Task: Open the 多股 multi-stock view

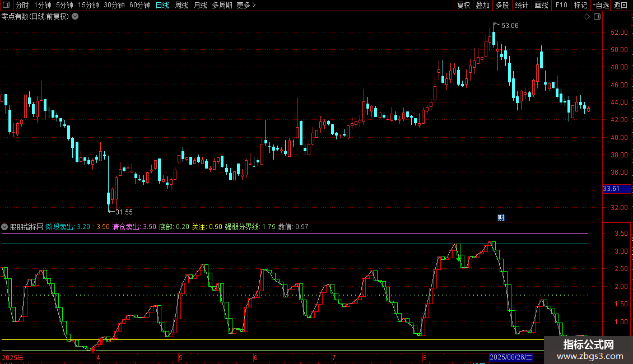Action: (502, 5)
